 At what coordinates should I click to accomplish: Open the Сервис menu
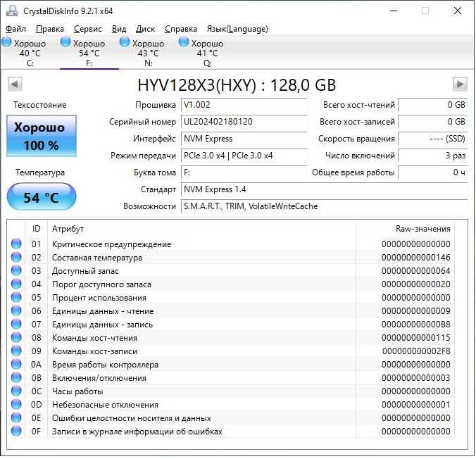pyautogui.click(x=88, y=29)
